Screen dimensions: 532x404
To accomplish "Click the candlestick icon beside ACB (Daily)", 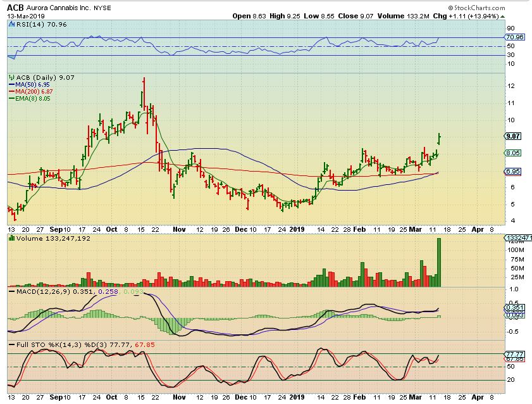I will coord(12,77).
